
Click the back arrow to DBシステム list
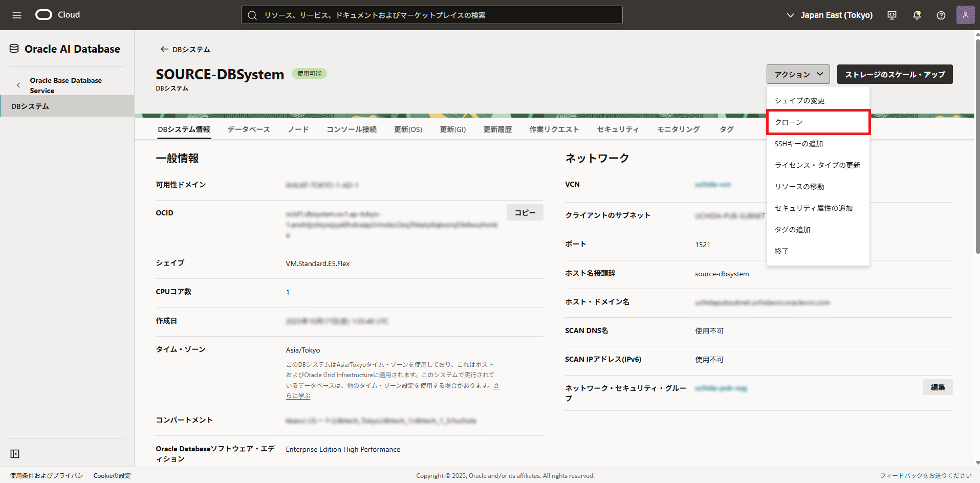click(x=164, y=49)
